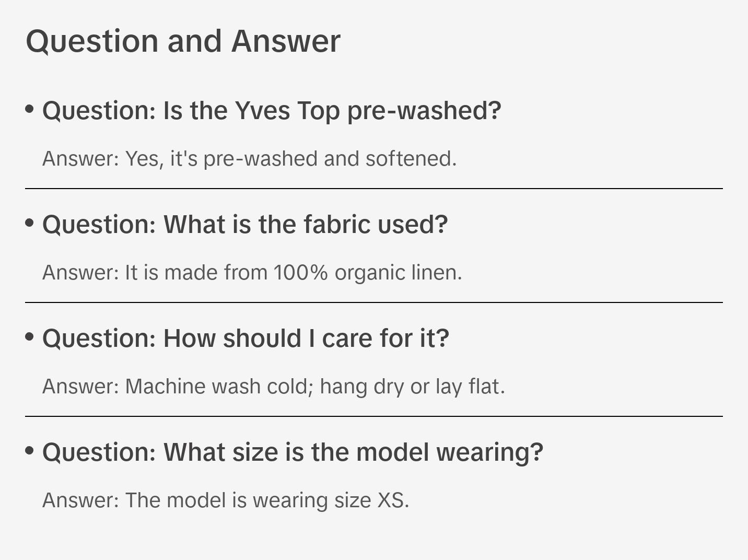Click the bullet beside the pre-washed question
Screen dimensions: 748x560
30,109
